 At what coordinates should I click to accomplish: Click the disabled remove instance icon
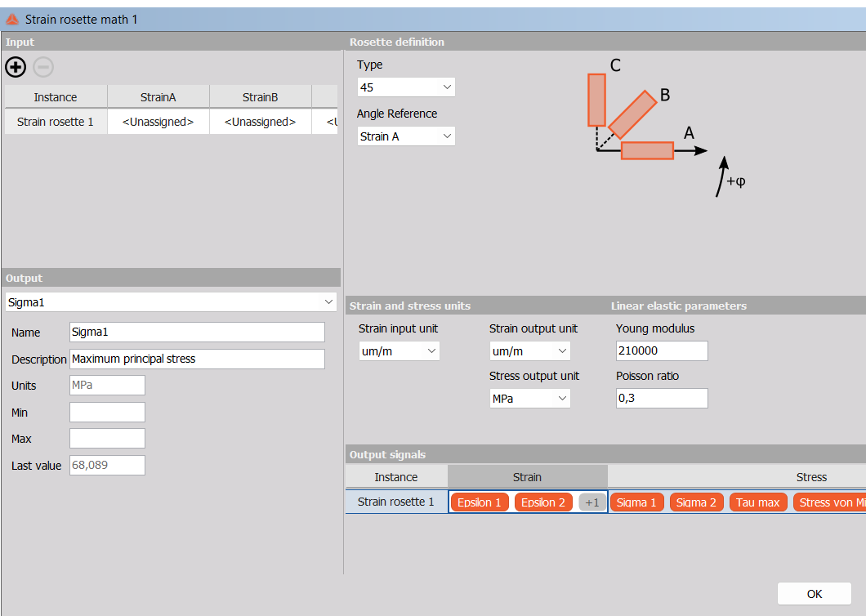click(x=43, y=67)
